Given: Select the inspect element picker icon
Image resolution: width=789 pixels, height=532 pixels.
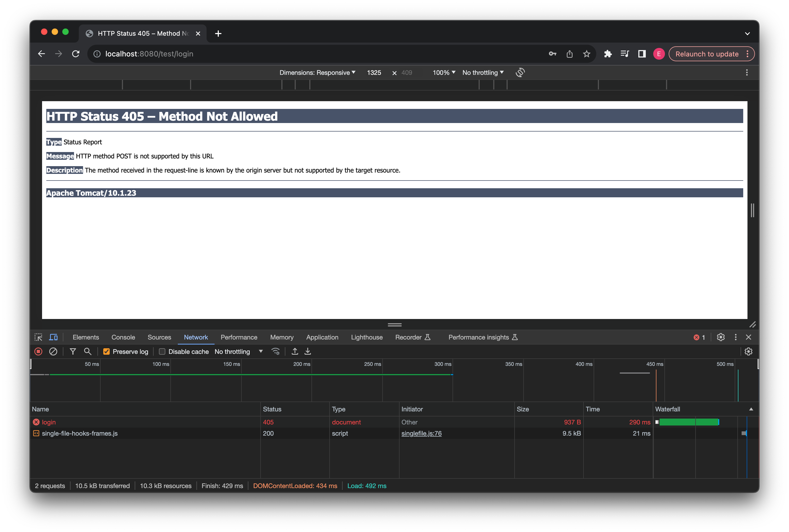Looking at the screenshot, I should point(38,337).
